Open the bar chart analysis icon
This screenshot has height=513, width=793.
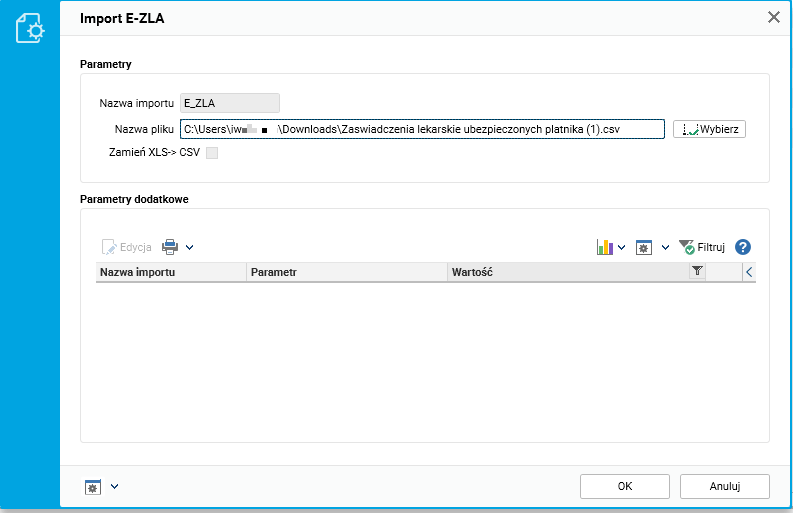click(605, 247)
